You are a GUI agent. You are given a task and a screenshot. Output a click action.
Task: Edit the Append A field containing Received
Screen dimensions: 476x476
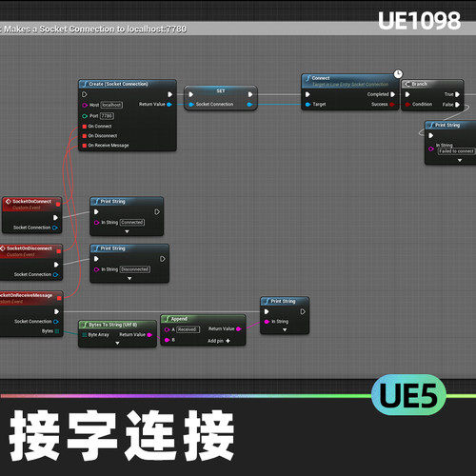(x=188, y=329)
